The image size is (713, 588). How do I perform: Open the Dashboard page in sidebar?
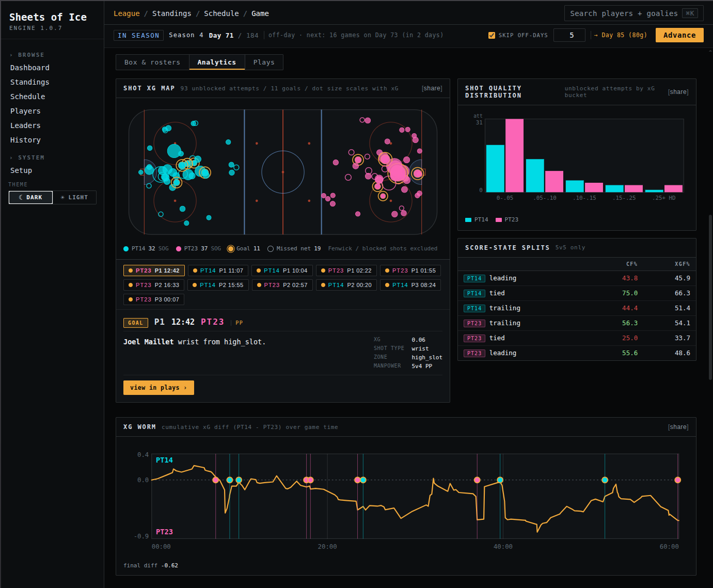coord(30,68)
